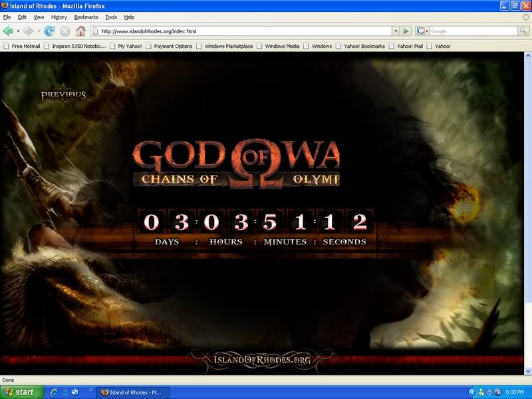Open the Bookmarks menu

click(x=85, y=17)
